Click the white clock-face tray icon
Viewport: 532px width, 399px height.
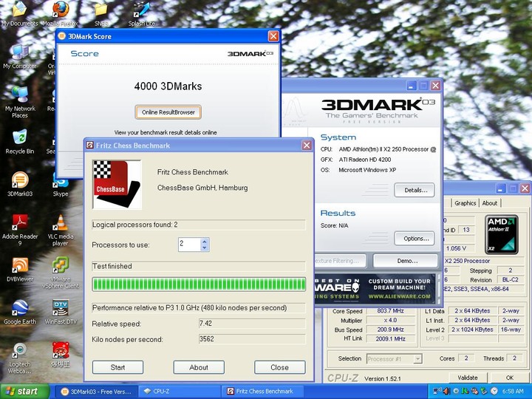(x=494, y=391)
